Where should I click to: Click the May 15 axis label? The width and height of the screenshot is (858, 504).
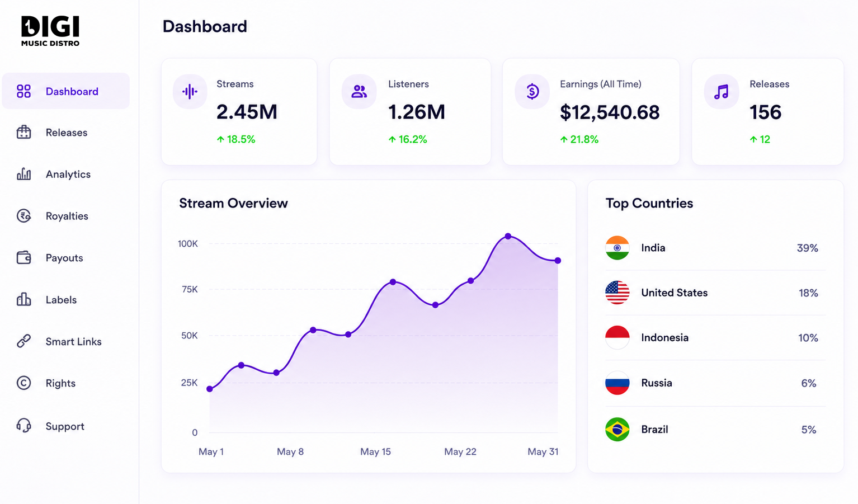[x=375, y=451]
